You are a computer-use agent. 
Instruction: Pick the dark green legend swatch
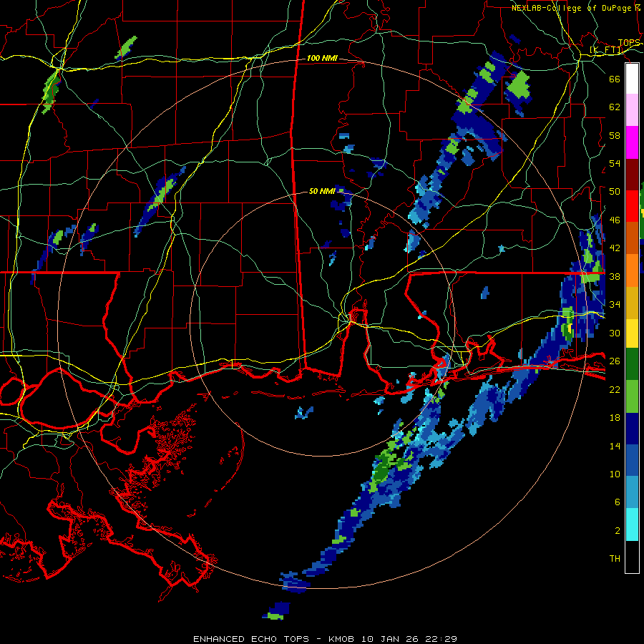pos(632,364)
